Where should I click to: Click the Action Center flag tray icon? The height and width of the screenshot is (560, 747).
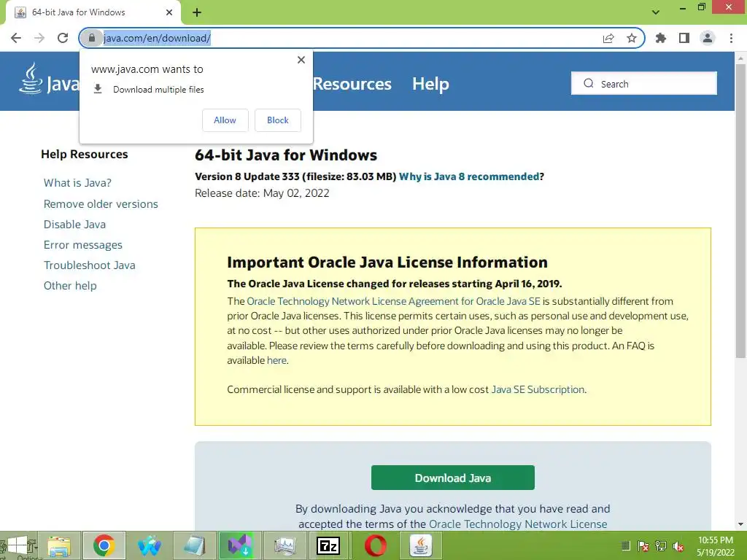tap(643, 546)
